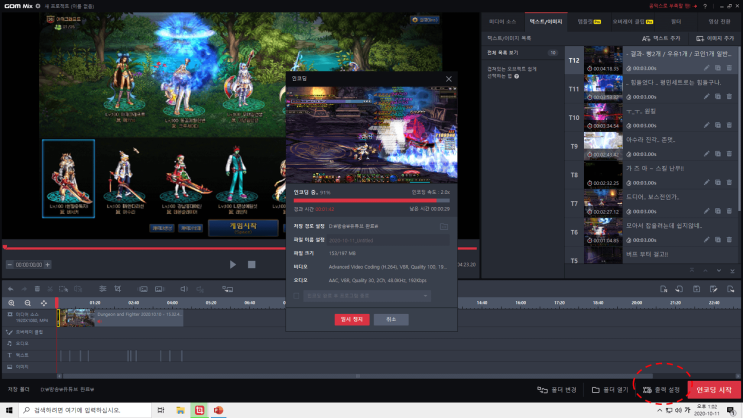Close the encoding dialog with X
The width and height of the screenshot is (743, 418).
tap(449, 79)
